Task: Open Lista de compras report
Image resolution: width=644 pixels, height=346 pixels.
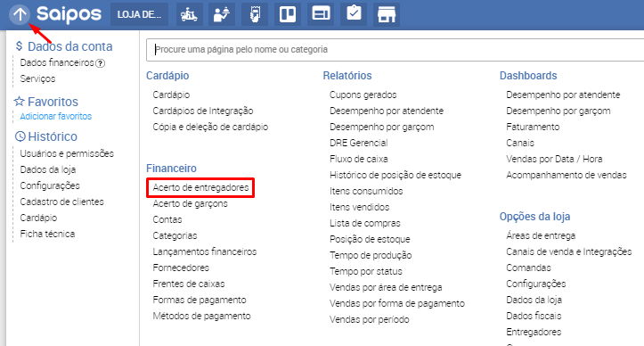Action: [x=364, y=223]
